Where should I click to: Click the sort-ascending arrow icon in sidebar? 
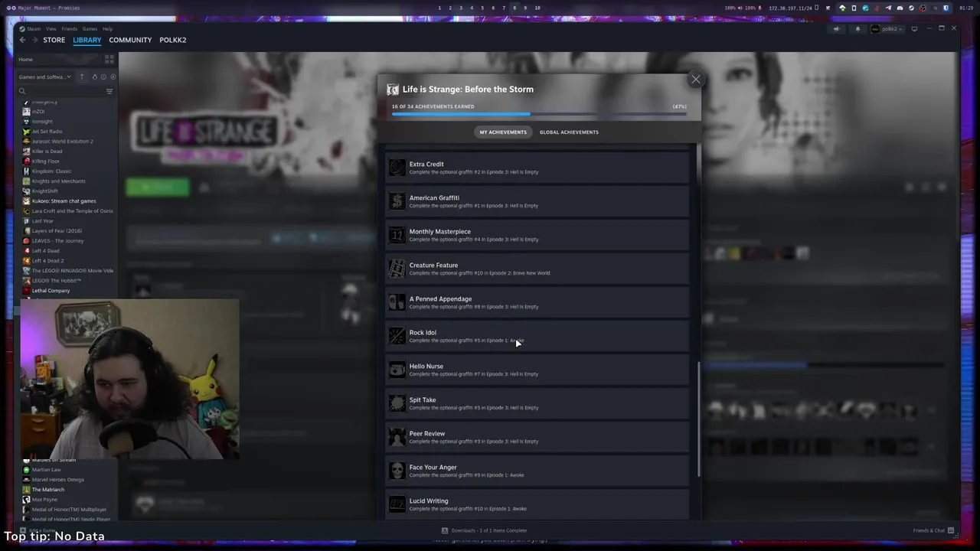pyautogui.click(x=82, y=77)
